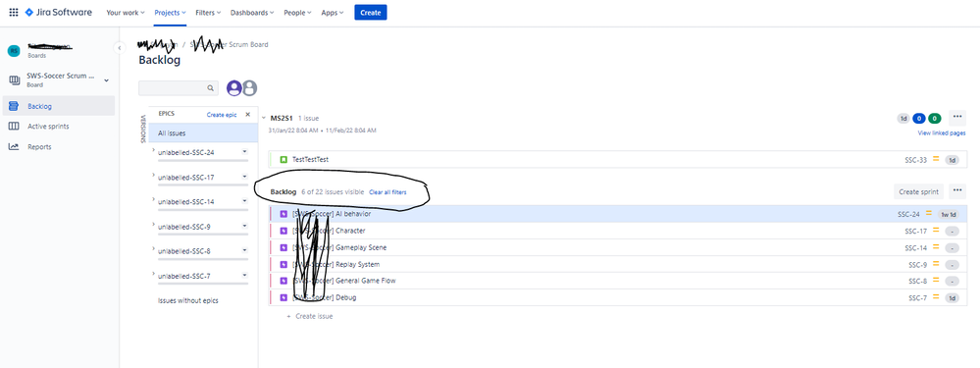Click Clear all filters link
Viewport: 980px width, 368px height.
[387, 192]
